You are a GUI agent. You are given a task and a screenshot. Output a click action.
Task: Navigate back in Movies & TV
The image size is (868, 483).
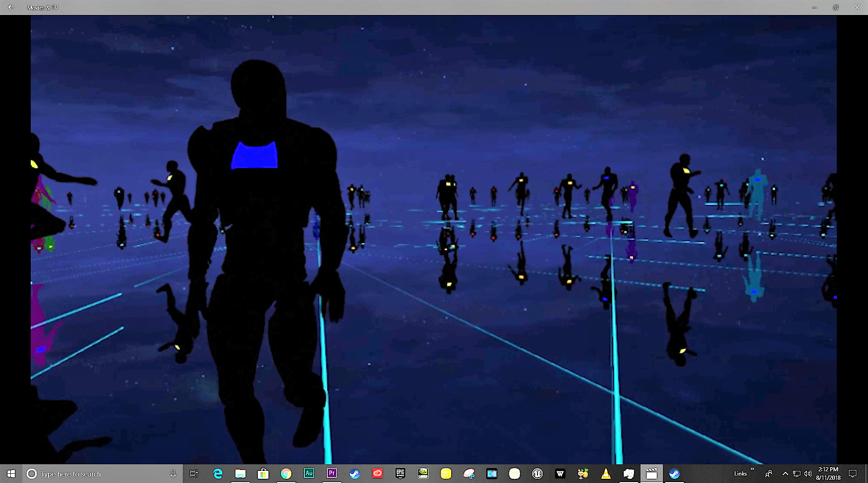coord(11,7)
